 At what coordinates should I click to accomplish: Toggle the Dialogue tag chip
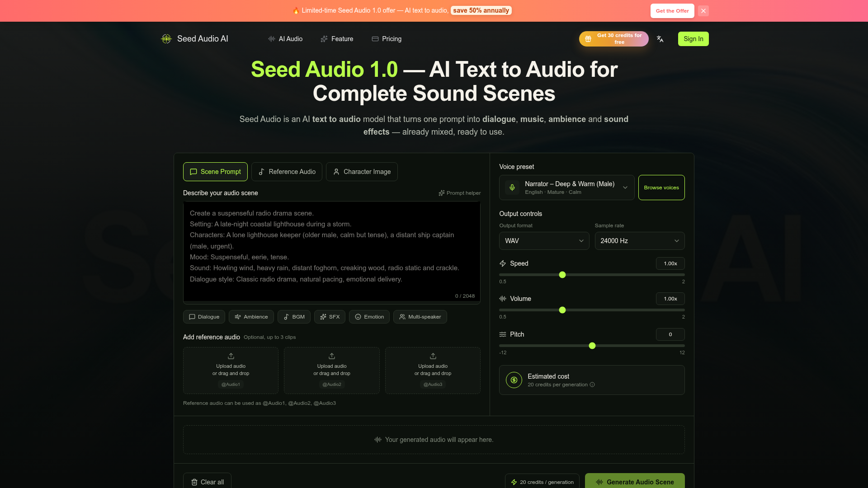(204, 317)
